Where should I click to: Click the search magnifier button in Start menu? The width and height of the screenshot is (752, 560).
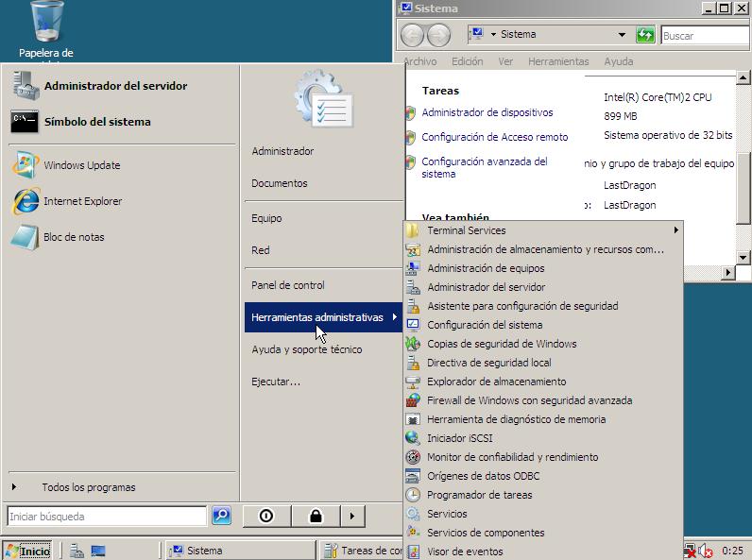[x=221, y=516]
